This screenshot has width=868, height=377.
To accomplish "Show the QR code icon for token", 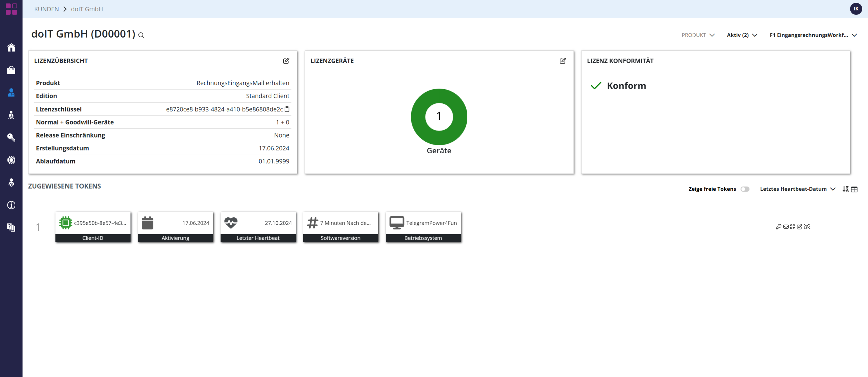I will click(793, 227).
